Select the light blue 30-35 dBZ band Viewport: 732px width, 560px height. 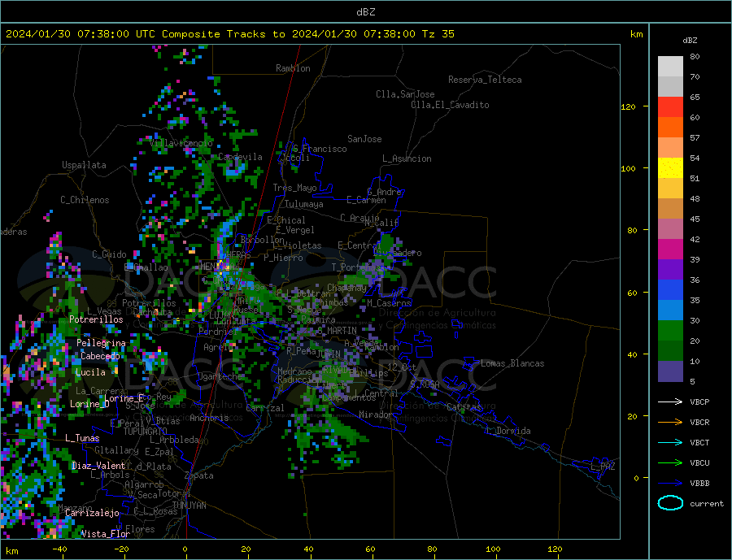(670, 310)
